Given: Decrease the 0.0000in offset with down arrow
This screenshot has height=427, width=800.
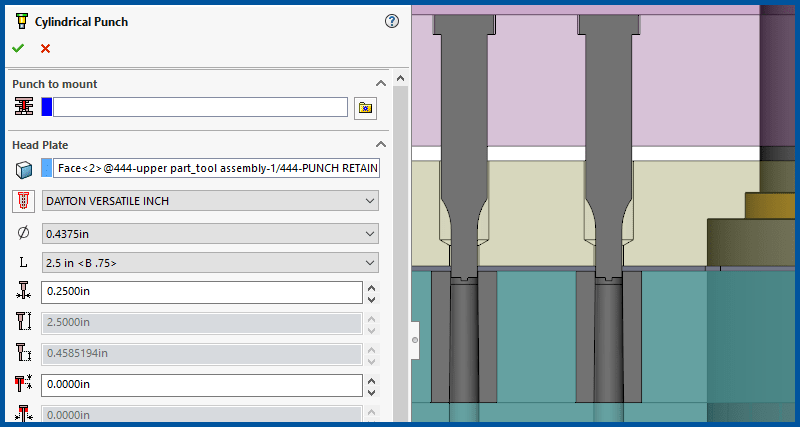Looking at the screenshot, I should coord(372,391).
